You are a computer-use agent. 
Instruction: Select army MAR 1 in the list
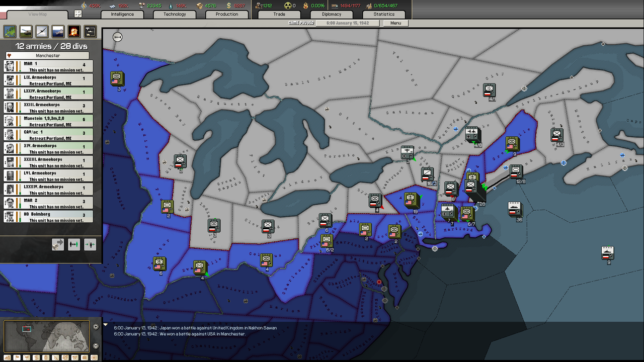pyautogui.click(x=48, y=66)
